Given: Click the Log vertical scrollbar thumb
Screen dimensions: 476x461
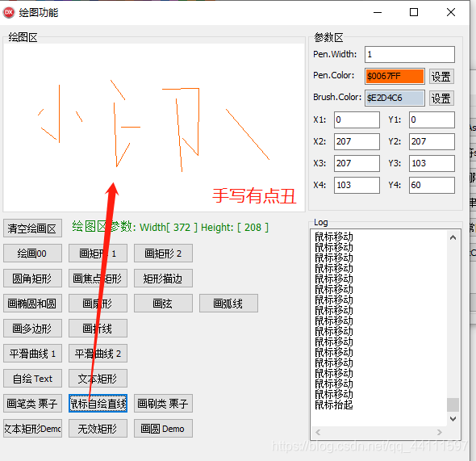Looking at the screenshot, I should (453, 404).
